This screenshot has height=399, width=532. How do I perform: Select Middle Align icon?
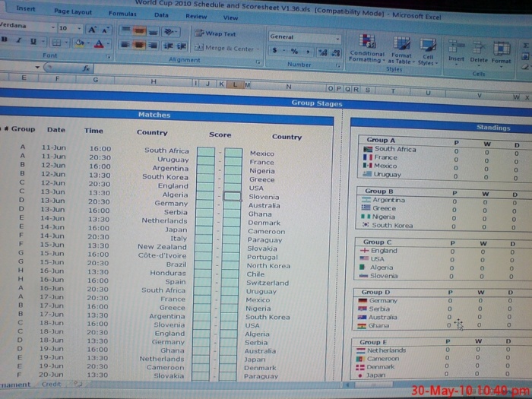click(x=139, y=31)
